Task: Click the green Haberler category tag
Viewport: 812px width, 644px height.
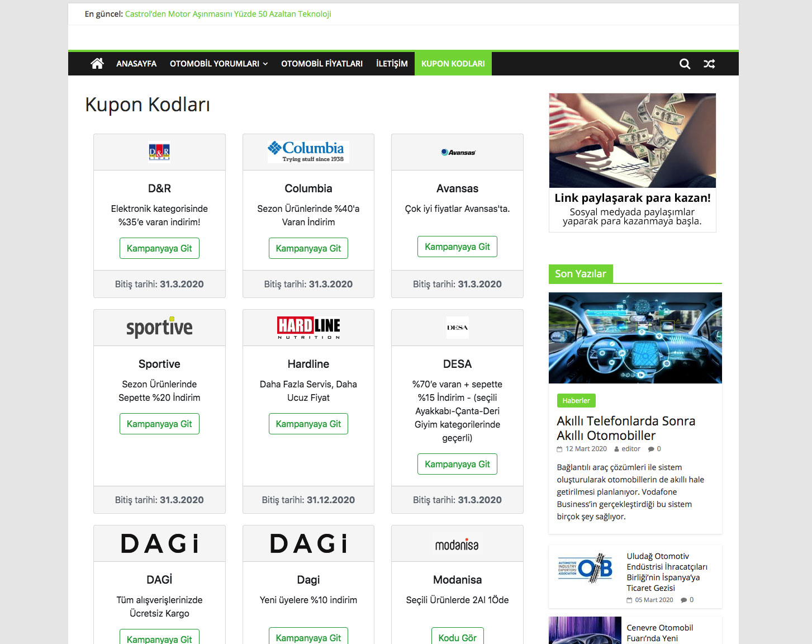Action: point(576,400)
